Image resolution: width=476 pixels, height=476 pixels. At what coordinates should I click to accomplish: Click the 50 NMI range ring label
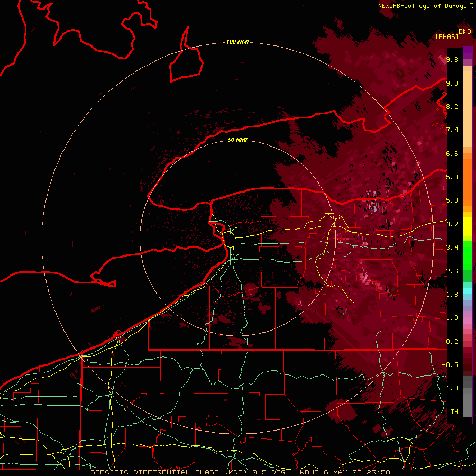click(237, 140)
